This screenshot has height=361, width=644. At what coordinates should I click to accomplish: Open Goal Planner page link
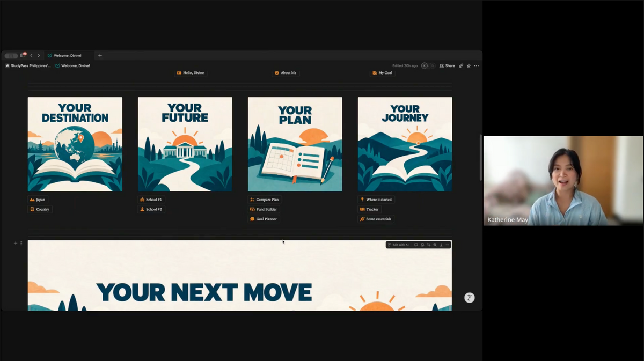point(265,219)
